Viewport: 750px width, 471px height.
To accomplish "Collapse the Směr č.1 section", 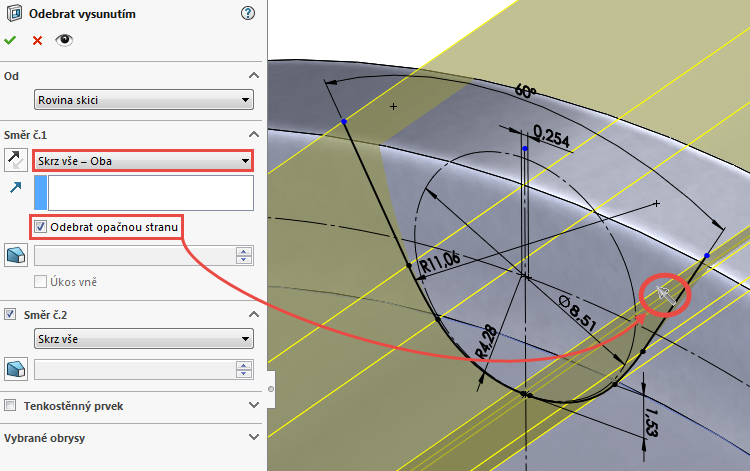I will pyautogui.click(x=254, y=134).
